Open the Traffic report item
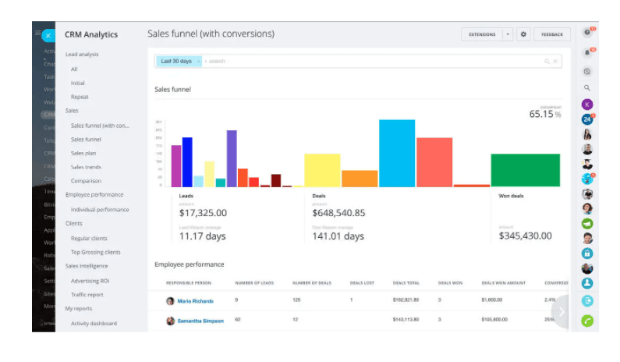The image size is (620, 362). [x=87, y=295]
